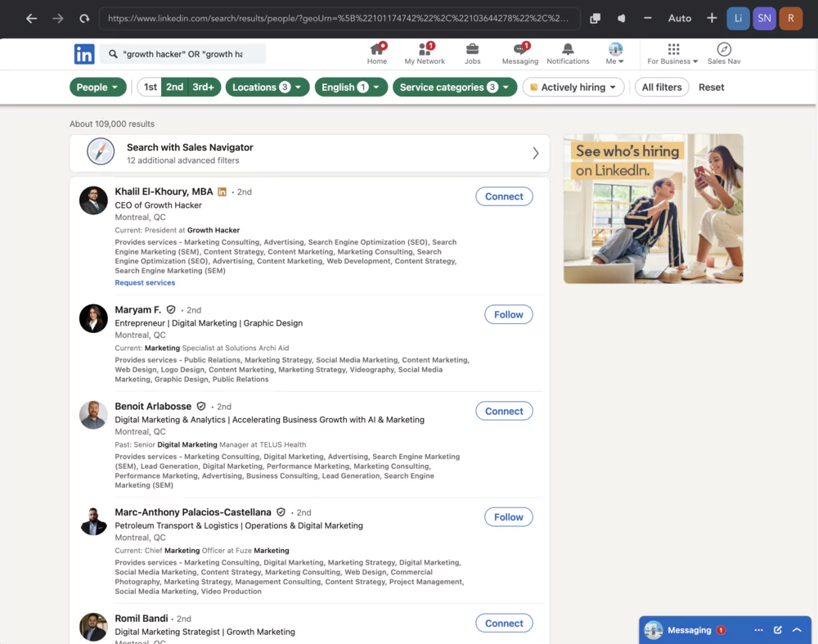Click the browser forward arrow

pyautogui.click(x=57, y=18)
